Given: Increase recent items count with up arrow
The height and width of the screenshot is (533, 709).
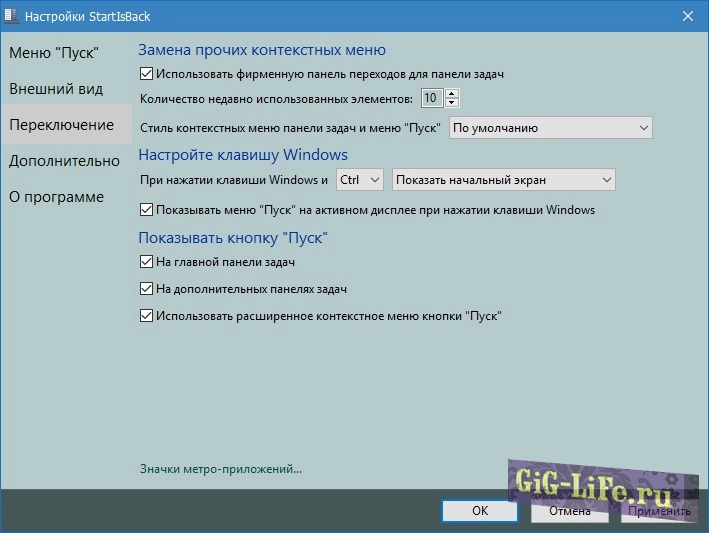Looking at the screenshot, I should click(x=452, y=93).
